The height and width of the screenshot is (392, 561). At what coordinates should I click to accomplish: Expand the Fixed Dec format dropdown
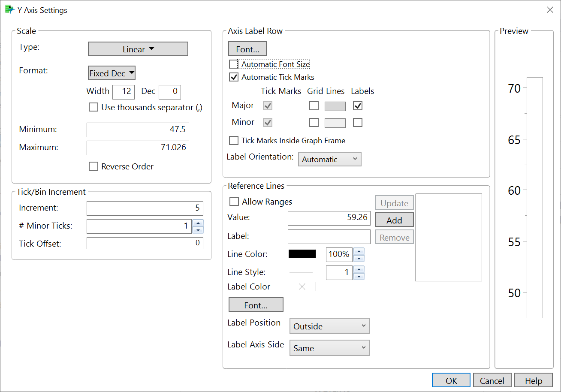click(x=112, y=73)
